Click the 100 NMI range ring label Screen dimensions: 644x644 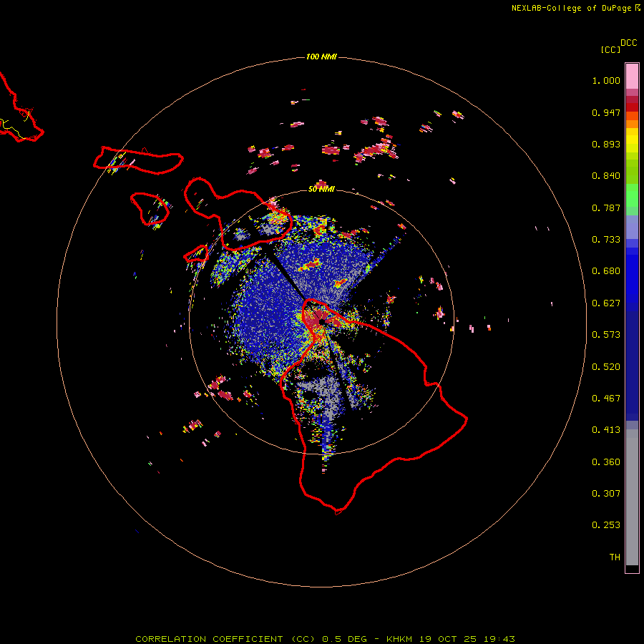[x=321, y=57]
